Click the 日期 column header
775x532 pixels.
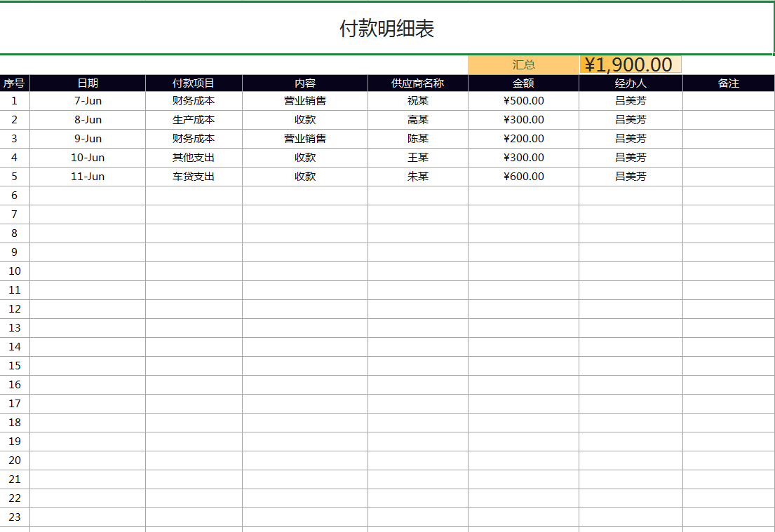pos(88,83)
